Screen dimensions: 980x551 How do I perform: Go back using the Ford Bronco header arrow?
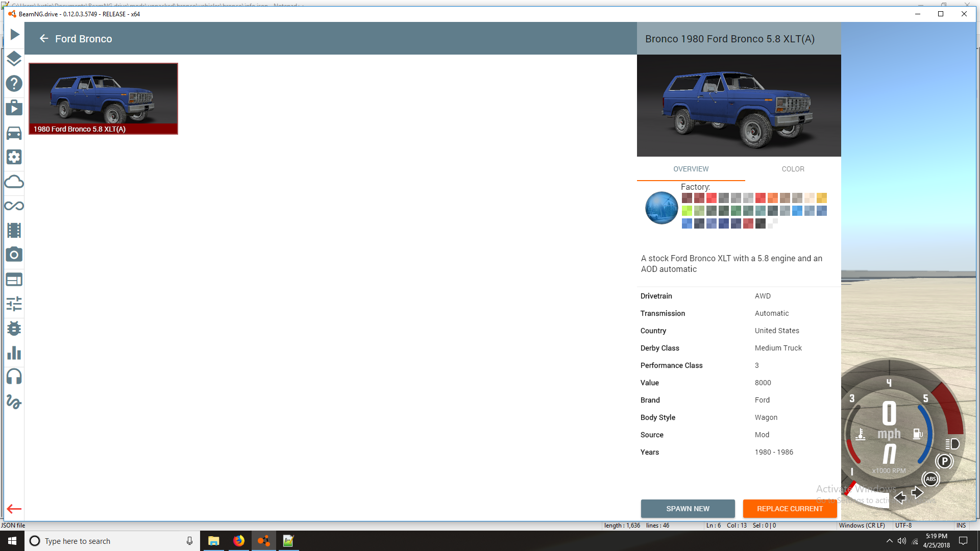point(44,39)
